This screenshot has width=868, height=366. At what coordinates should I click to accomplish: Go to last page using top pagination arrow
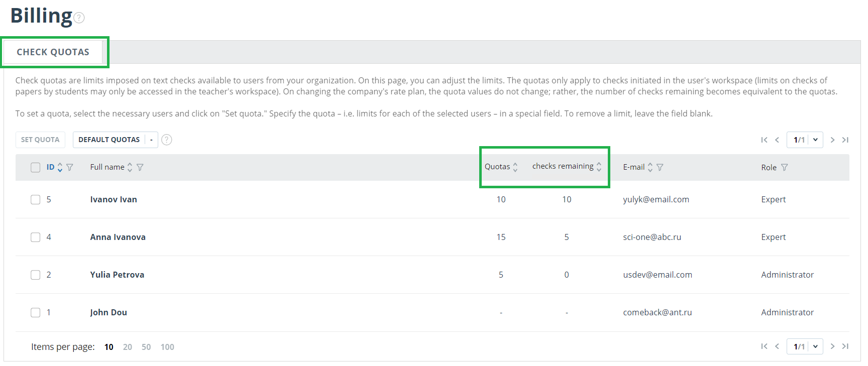point(845,140)
